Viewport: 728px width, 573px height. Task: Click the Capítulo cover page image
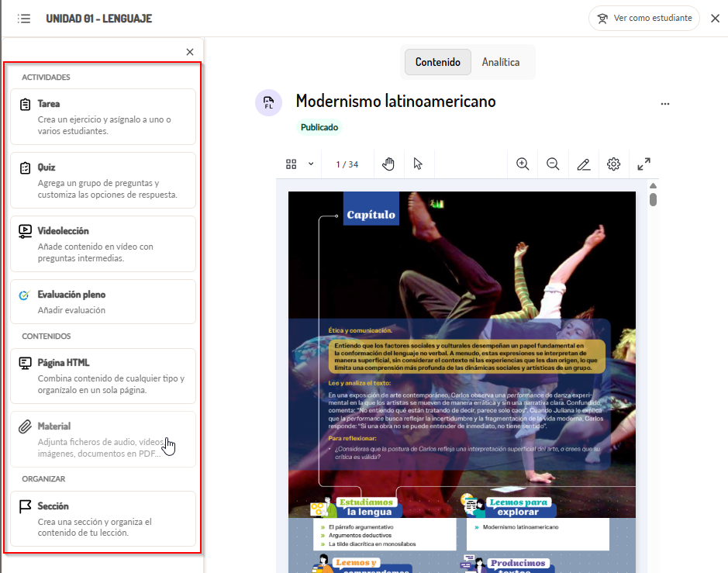[462, 381]
